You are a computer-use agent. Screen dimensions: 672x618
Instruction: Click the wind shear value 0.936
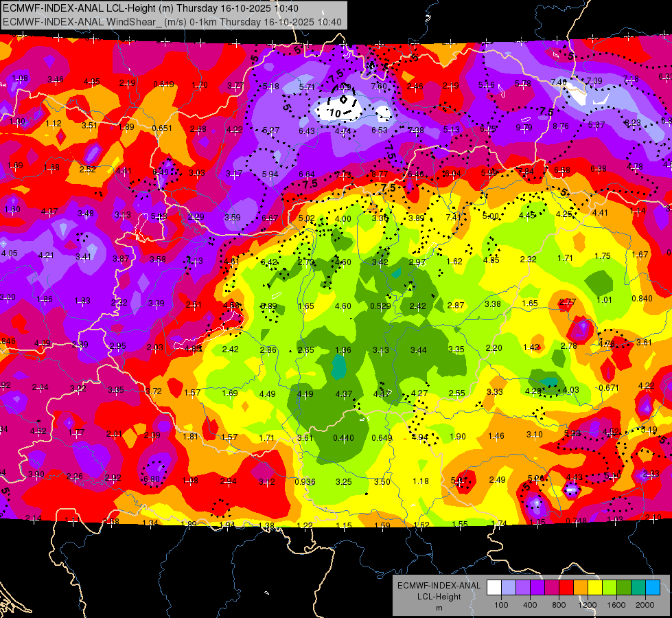pos(305,481)
